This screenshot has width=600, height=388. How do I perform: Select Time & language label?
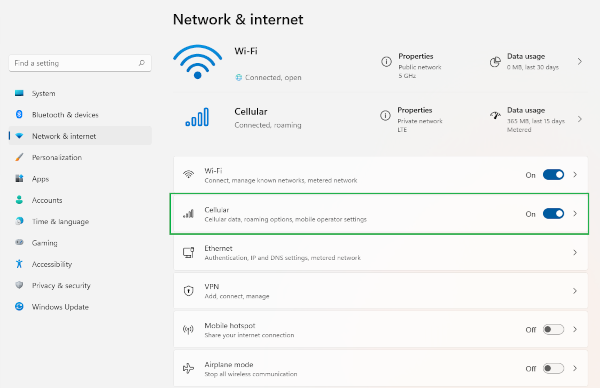(60, 221)
